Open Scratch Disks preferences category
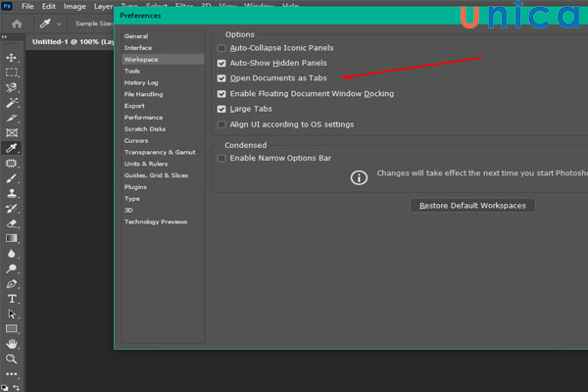588x392 pixels. [x=145, y=129]
